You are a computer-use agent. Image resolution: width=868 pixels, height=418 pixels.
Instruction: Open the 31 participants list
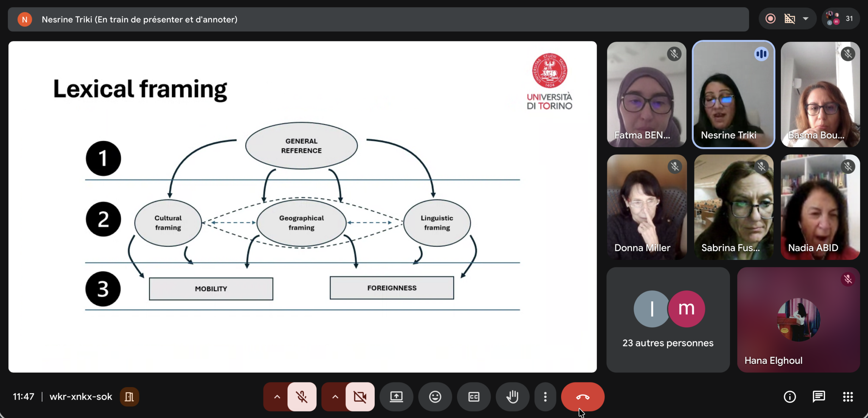pos(841,19)
